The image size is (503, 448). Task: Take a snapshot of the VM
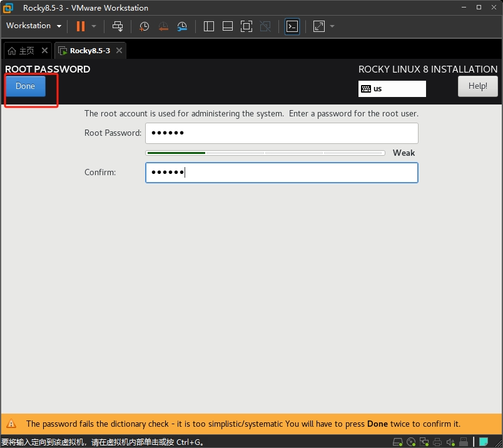[x=144, y=26]
